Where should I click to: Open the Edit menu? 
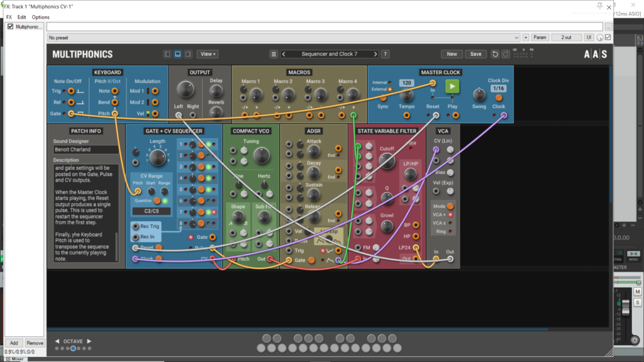coord(22,17)
